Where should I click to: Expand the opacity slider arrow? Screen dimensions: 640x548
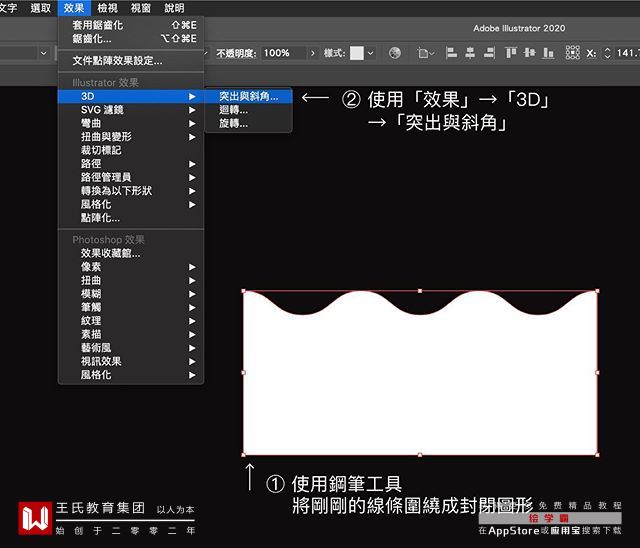pyautogui.click(x=313, y=53)
